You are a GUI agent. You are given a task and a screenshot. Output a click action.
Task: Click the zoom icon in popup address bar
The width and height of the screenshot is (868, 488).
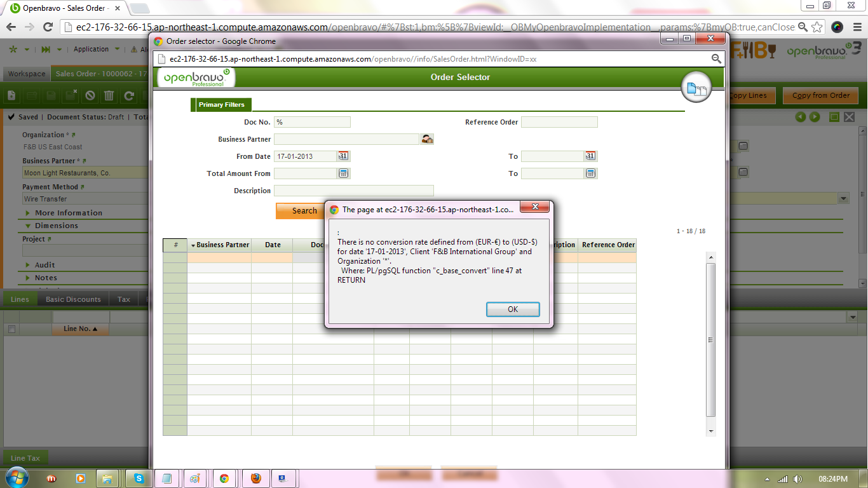coord(716,59)
